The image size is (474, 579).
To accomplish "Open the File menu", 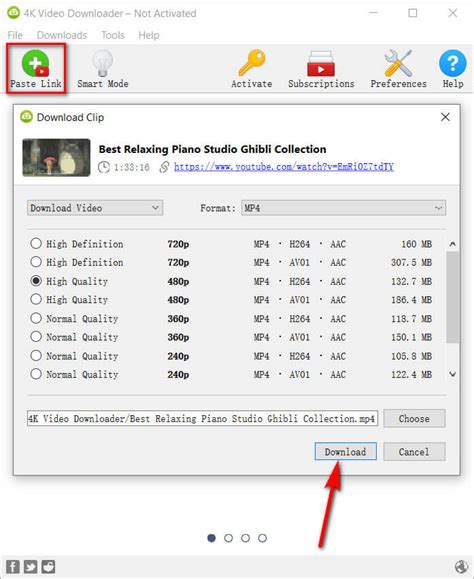I will [15, 35].
